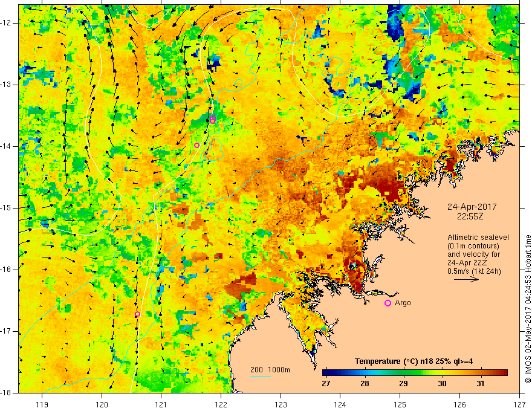Viewport: 532px width, 411px height.
Task: Click the latitude axis label '-15'
Action: [6, 208]
